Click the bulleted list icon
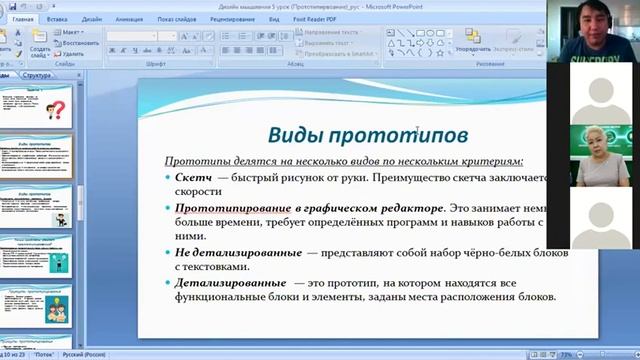The image size is (640, 360). click(227, 36)
